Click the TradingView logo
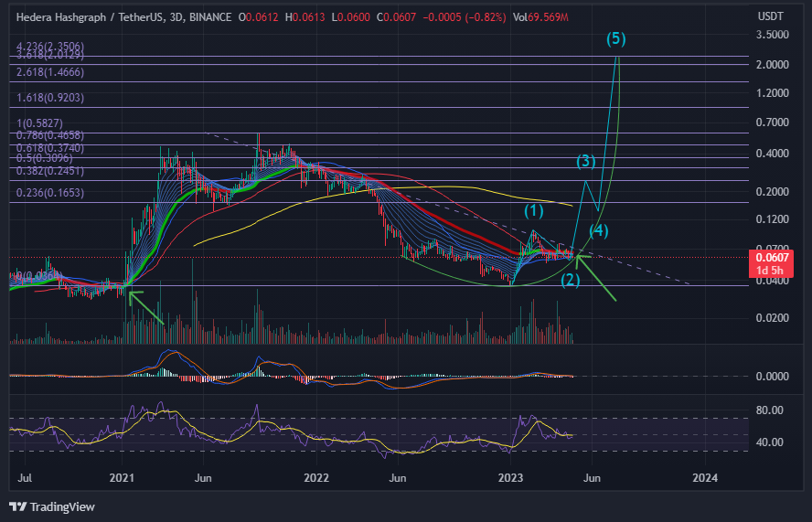Screen dimensions: 812x522 pos(17,506)
